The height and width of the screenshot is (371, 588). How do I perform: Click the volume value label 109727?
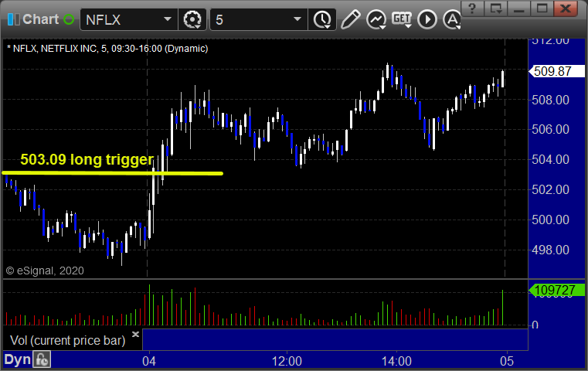click(556, 290)
